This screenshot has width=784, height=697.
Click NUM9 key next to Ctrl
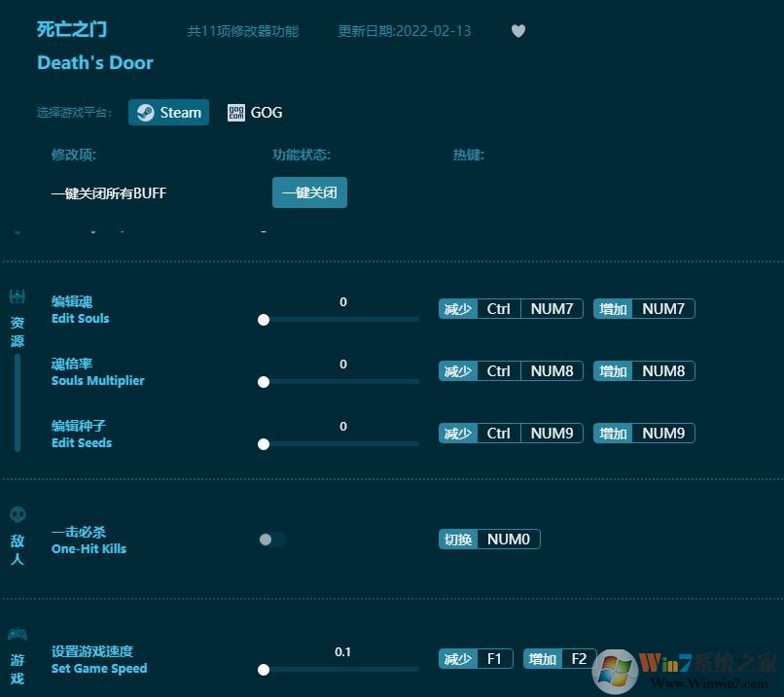[552, 434]
